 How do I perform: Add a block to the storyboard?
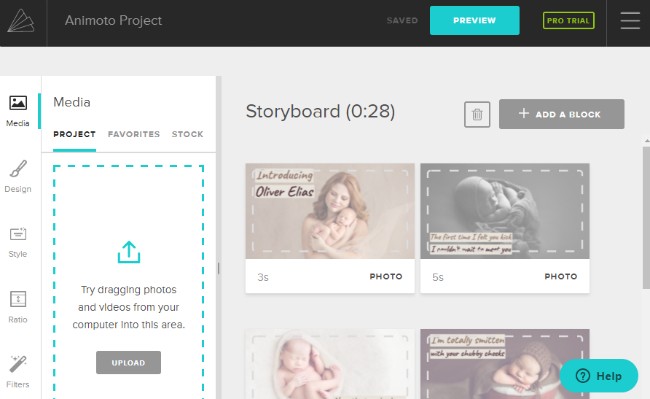(561, 114)
